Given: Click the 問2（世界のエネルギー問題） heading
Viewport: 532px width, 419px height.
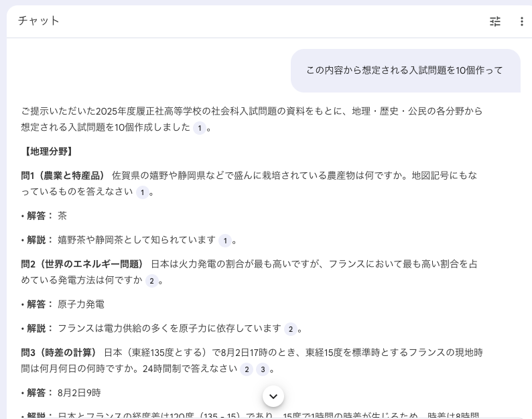Looking at the screenshot, I should (83, 264).
